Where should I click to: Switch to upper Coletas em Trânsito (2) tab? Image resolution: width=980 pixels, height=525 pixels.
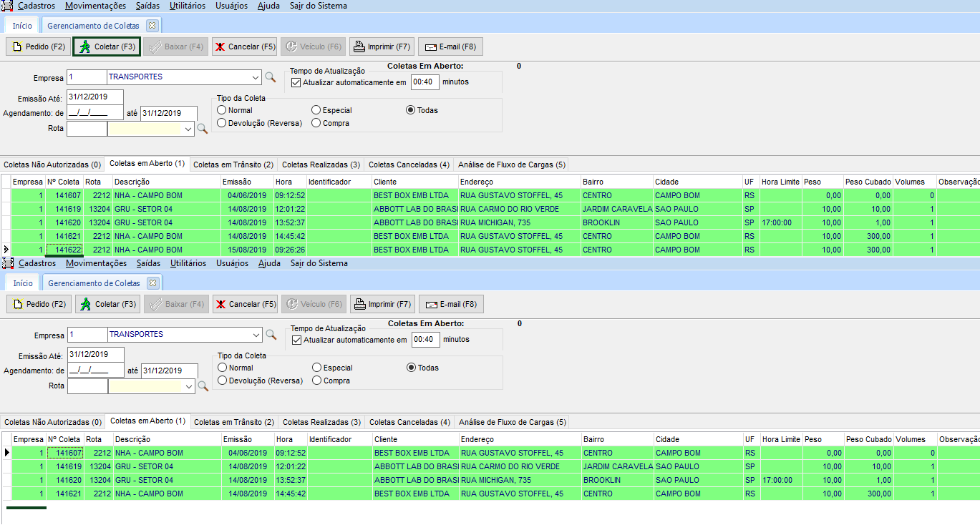(x=233, y=165)
